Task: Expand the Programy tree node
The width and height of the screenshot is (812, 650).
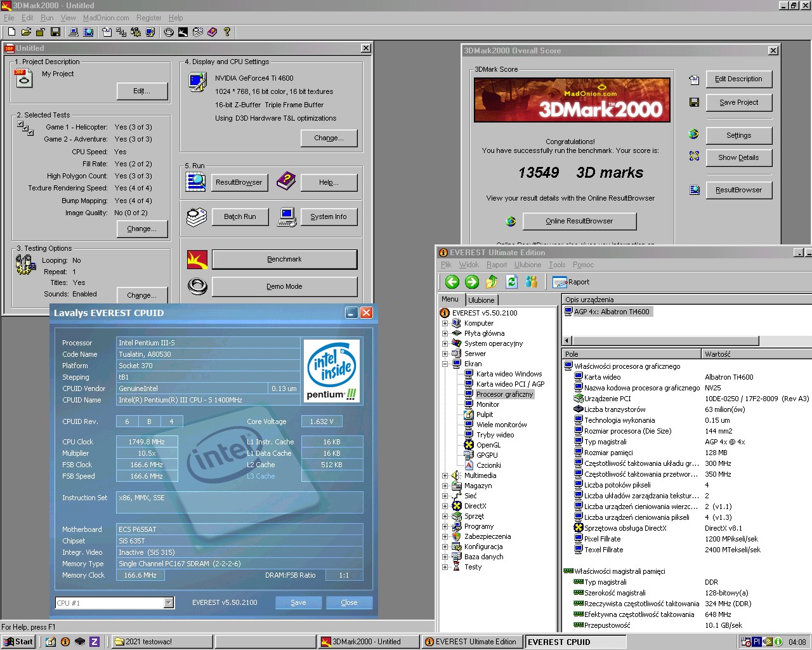Action: click(445, 526)
